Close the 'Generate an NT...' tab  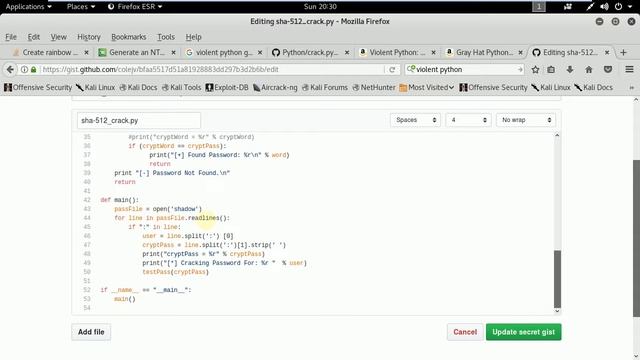[x=173, y=52]
